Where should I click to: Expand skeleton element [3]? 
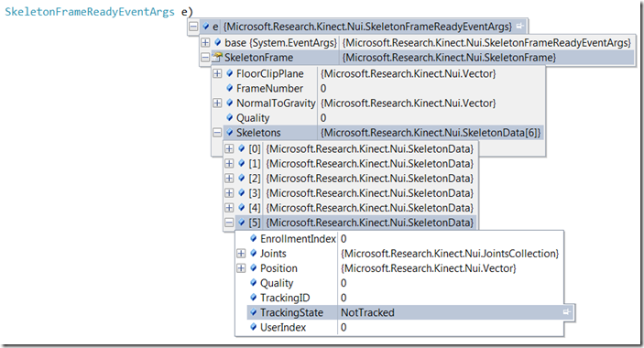pos(229,193)
